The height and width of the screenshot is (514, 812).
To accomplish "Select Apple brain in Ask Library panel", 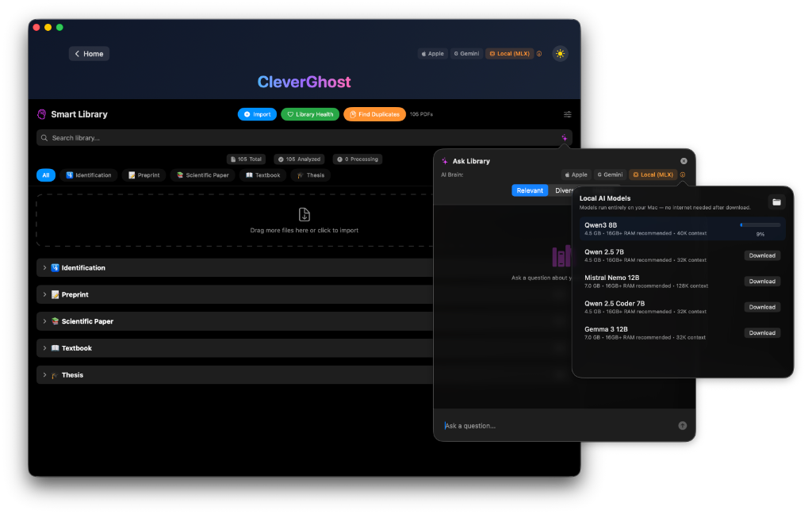I will click(576, 175).
